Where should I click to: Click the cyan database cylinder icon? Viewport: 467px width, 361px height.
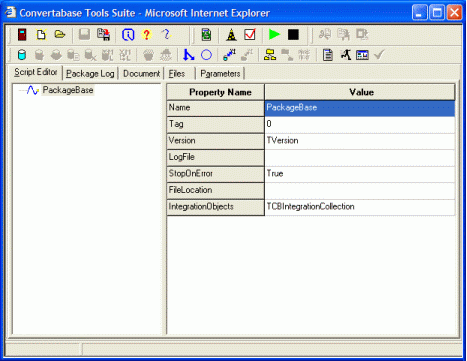pos(22,55)
